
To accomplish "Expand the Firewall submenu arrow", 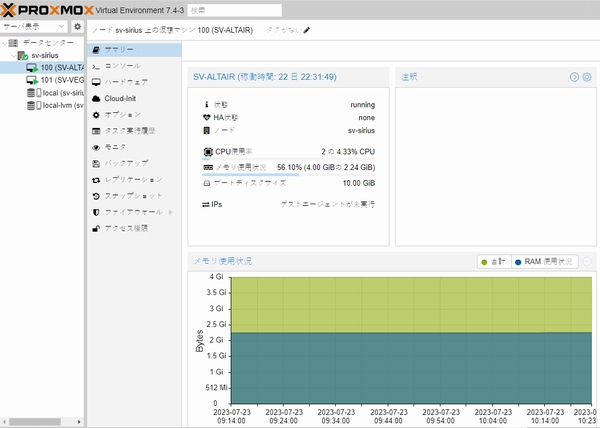I will 171,212.
